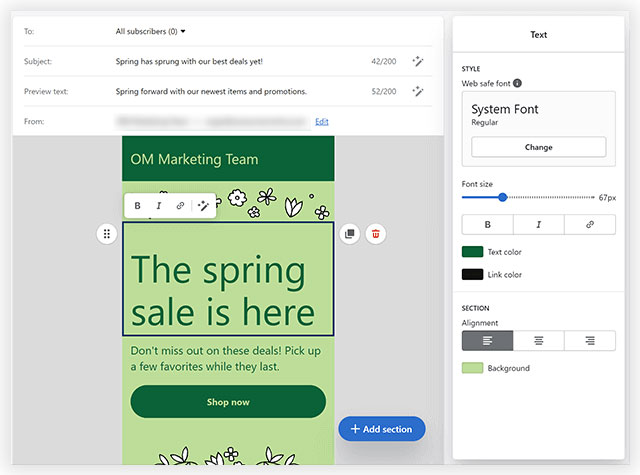Viewport: 640px width, 475px height.
Task: Toggle bold in the floating text toolbar
Action: (137, 206)
